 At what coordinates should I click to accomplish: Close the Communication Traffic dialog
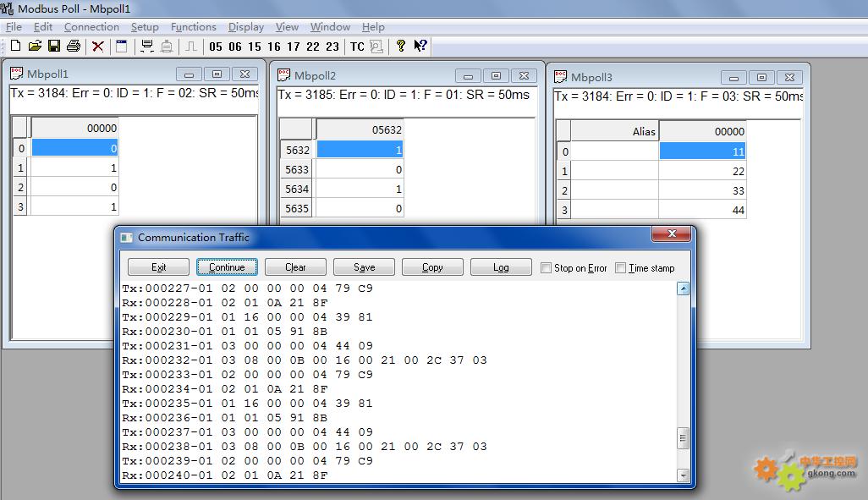[x=672, y=234]
